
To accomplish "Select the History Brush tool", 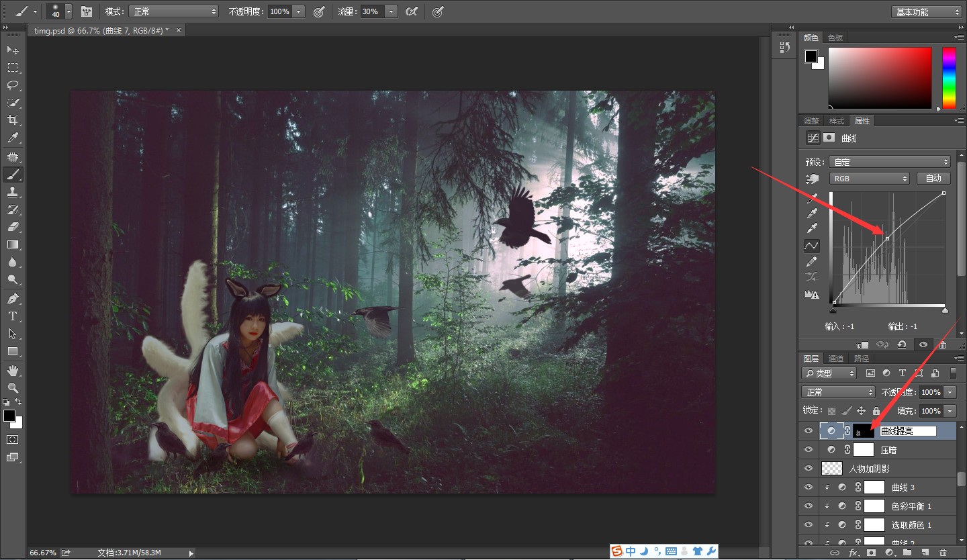I will coord(13,209).
